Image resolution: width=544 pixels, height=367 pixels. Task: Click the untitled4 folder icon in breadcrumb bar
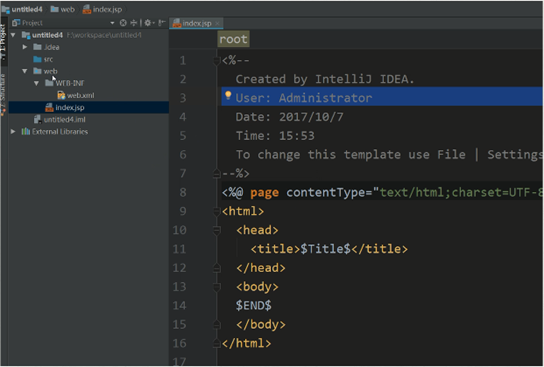(x=6, y=9)
